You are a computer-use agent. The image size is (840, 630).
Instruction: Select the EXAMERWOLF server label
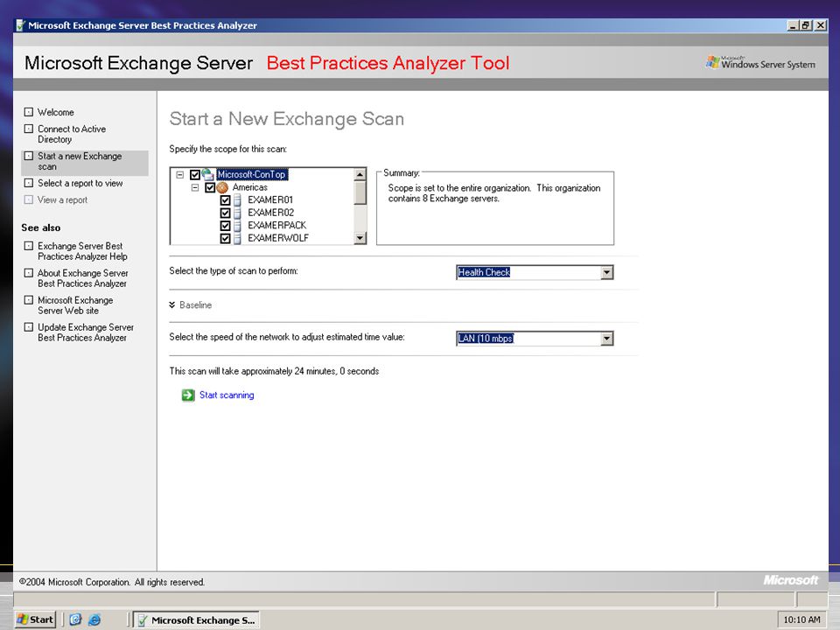278,238
